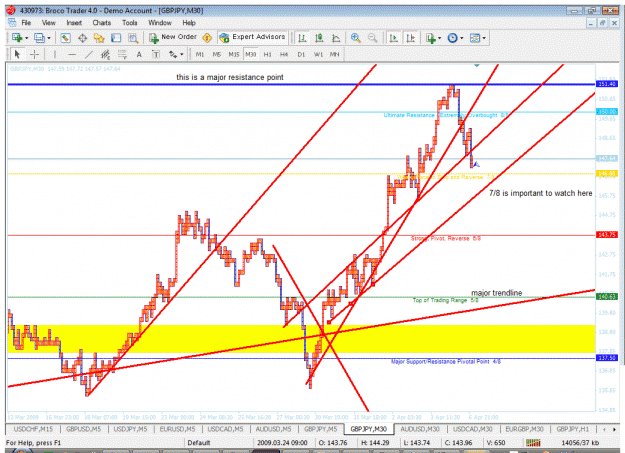
Task: Open the Tools menu
Action: 130,23
